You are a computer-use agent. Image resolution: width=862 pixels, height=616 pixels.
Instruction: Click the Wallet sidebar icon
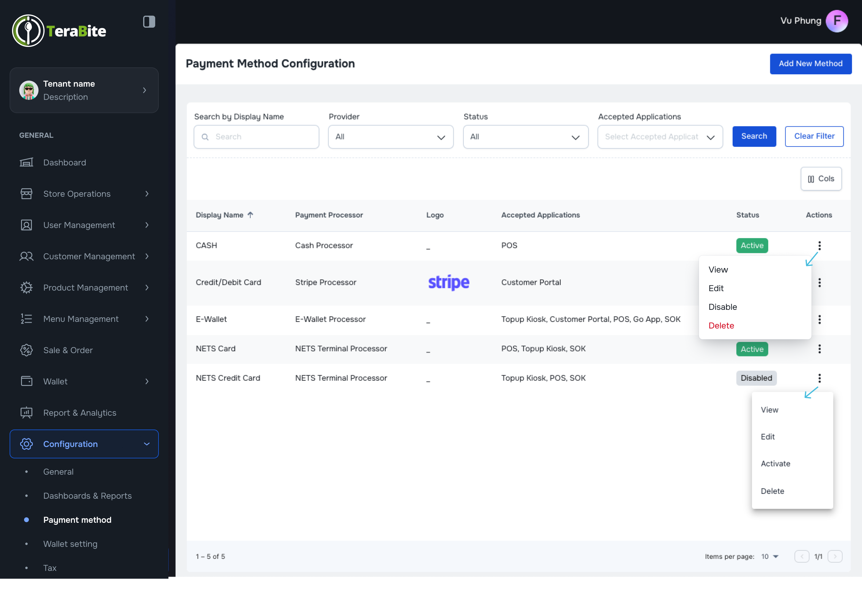tap(26, 381)
